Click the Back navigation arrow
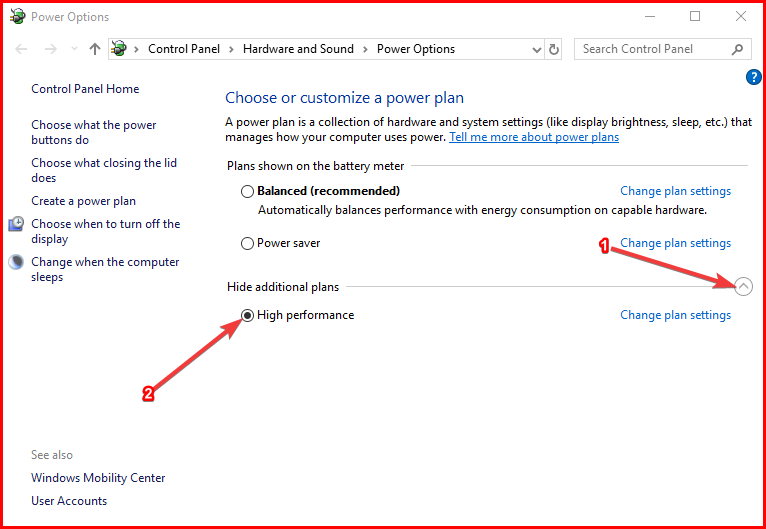 click(x=22, y=49)
